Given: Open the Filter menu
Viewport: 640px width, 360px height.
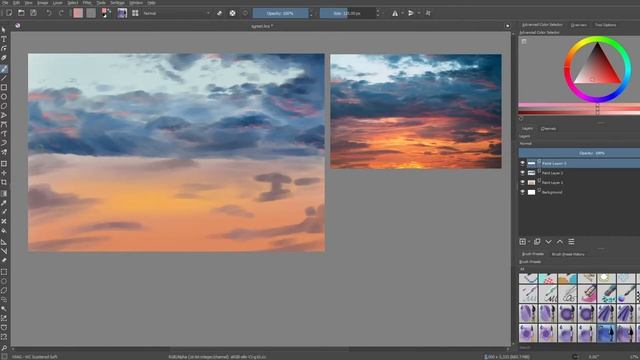Looking at the screenshot, I should 87,2.
